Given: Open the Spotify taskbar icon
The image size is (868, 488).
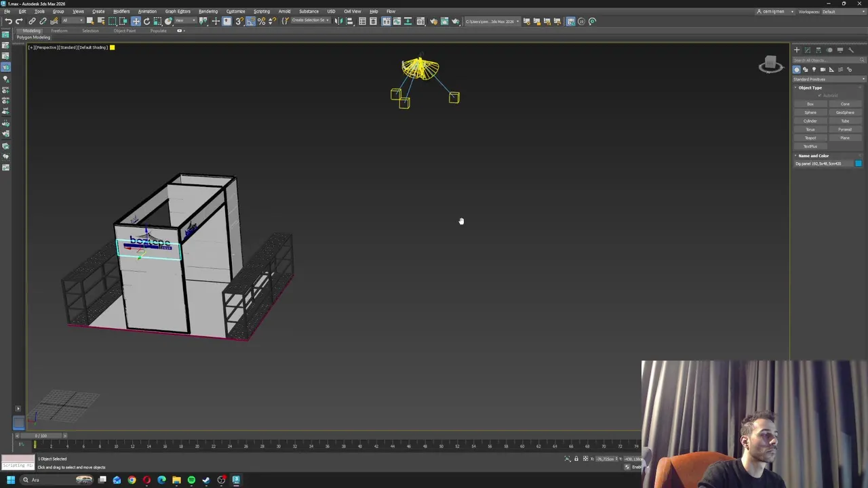Looking at the screenshot, I should pos(191,480).
